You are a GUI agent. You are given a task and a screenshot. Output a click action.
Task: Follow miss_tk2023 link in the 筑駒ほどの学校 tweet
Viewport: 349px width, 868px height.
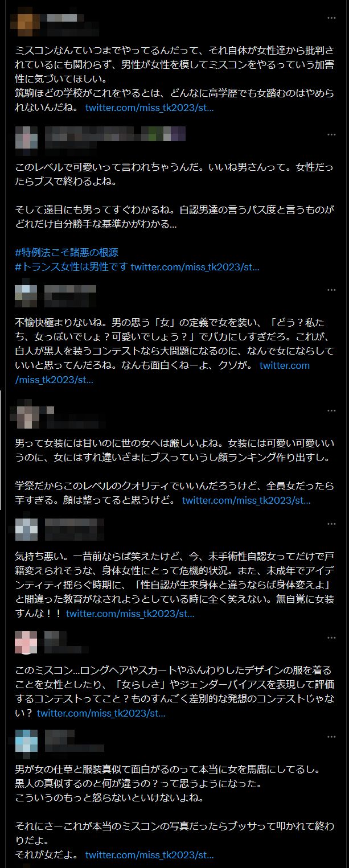tap(149, 107)
